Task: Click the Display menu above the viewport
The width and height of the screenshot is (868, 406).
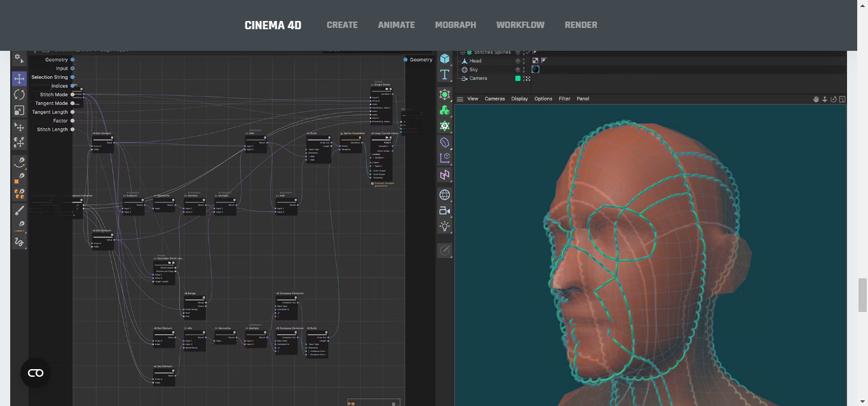Action: [x=519, y=98]
